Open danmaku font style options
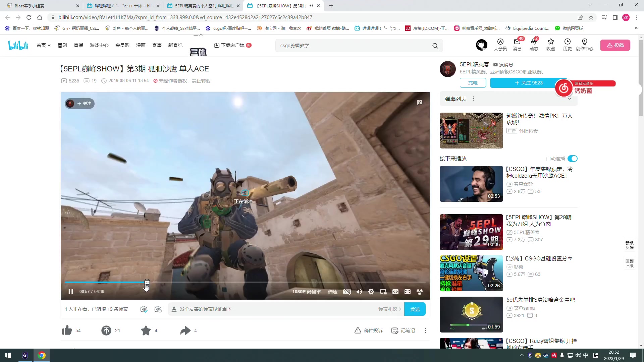The width and height of the screenshot is (644, 362). point(174,309)
